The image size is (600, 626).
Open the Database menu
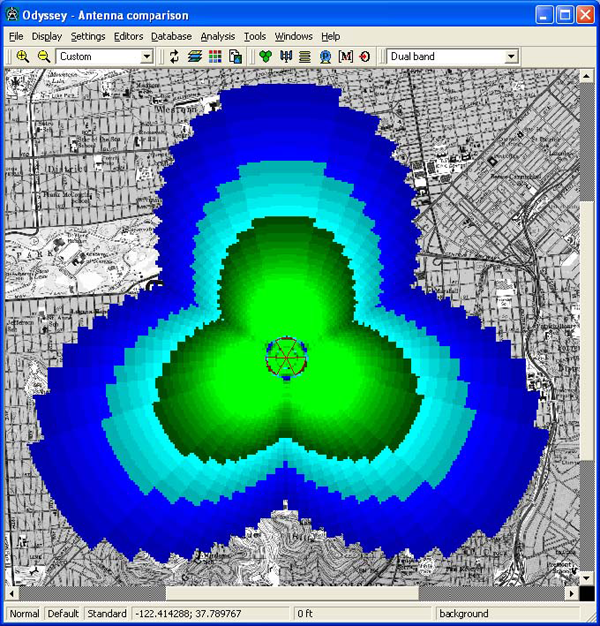171,36
